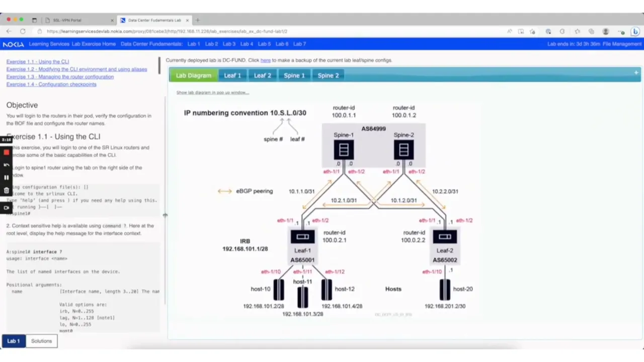Open the browser settings and more menu

click(621, 31)
